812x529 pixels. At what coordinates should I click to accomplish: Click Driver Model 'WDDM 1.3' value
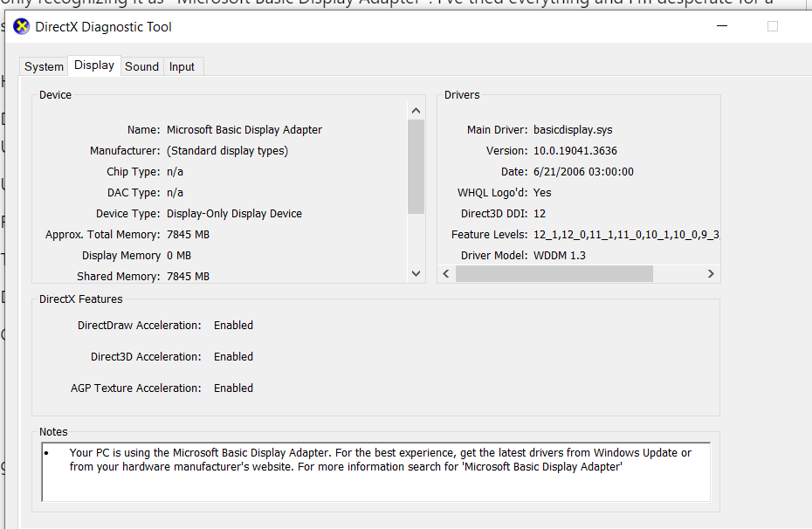(560, 256)
